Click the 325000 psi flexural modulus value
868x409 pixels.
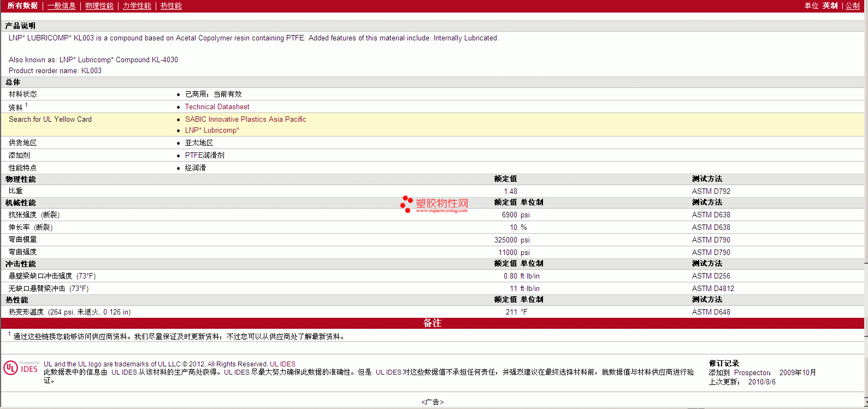click(x=512, y=240)
